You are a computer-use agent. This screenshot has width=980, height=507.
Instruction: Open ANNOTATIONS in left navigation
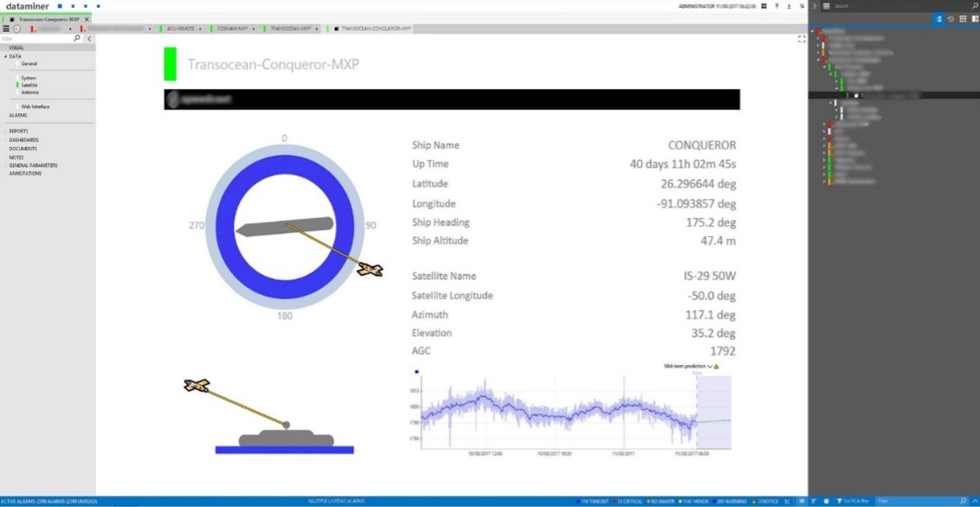26,174
